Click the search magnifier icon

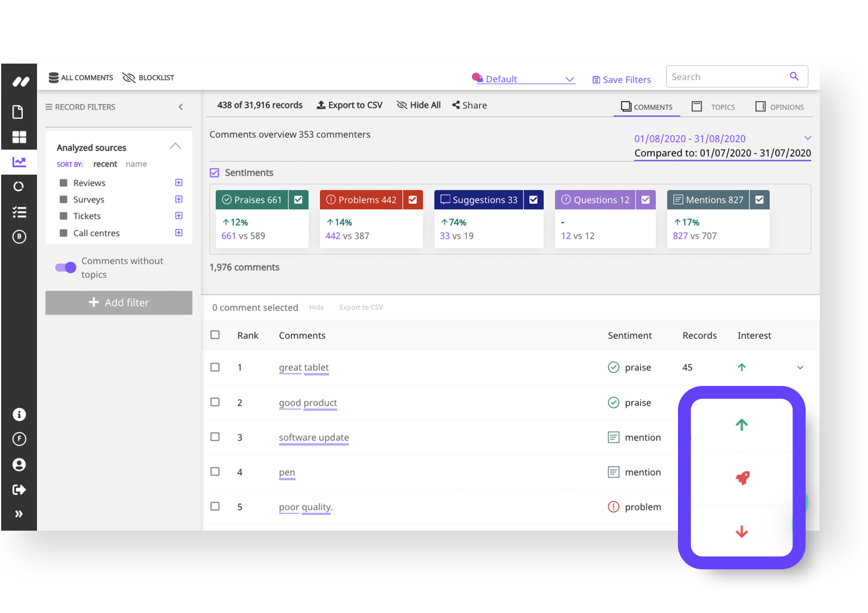click(794, 76)
